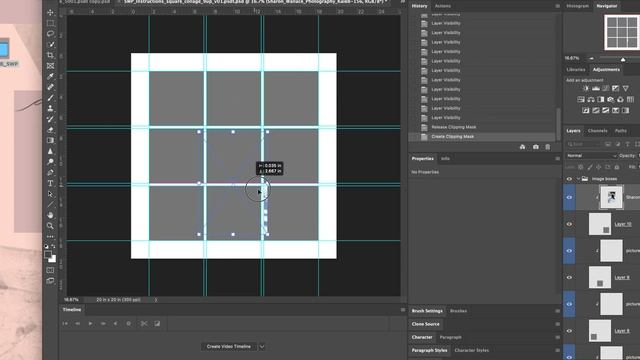The width and height of the screenshot is (640, 360).
Task: Select the Eraser tool
Action: pos(50,130)
